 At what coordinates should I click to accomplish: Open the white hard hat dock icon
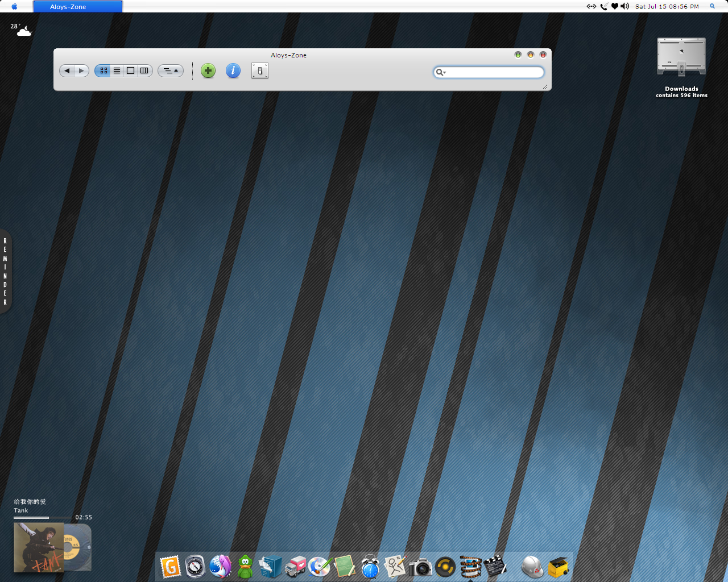pyautogui.click(x=532, y=567)
